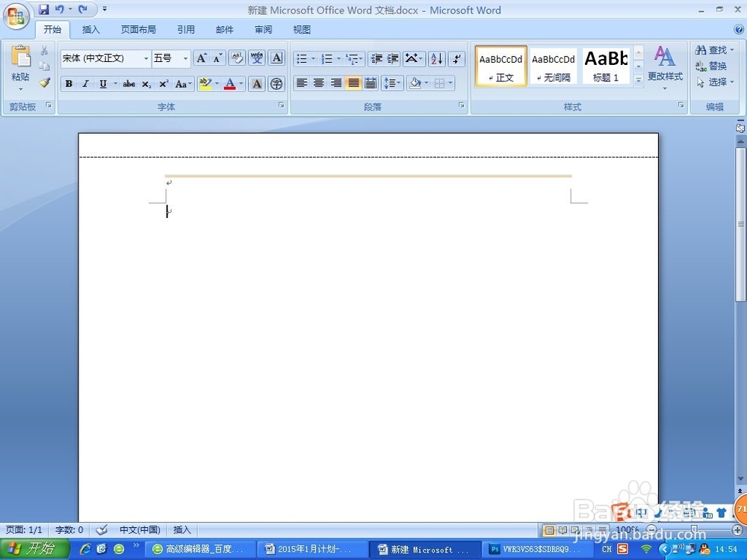Apply subscript formatting
Screen dimensions: 747x560
point(146,84)
